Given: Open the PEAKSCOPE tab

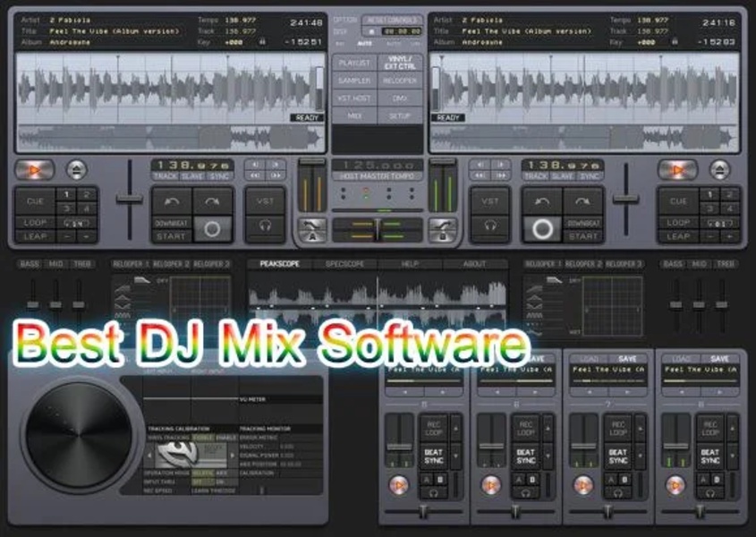Looking at the screenshot, I should click(x=280, y=264).
